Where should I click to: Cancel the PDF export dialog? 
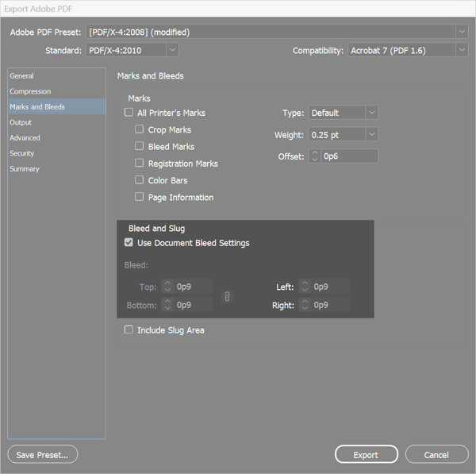point(437,455)
